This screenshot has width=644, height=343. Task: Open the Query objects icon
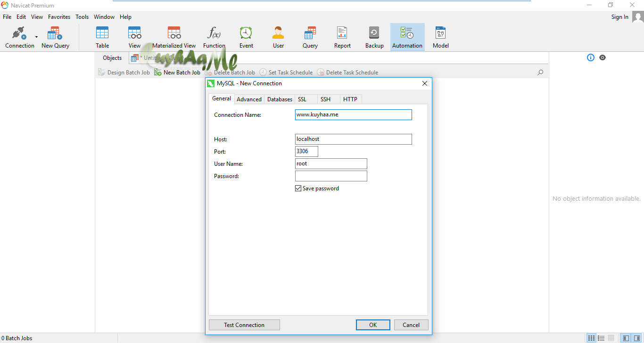[310, 37]
